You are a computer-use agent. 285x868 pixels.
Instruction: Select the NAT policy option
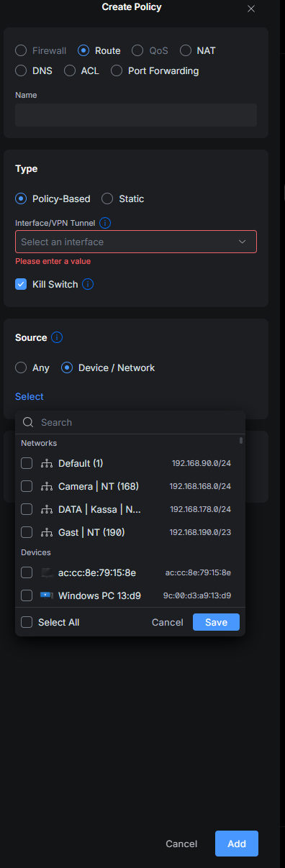click(x=185, y=51)
